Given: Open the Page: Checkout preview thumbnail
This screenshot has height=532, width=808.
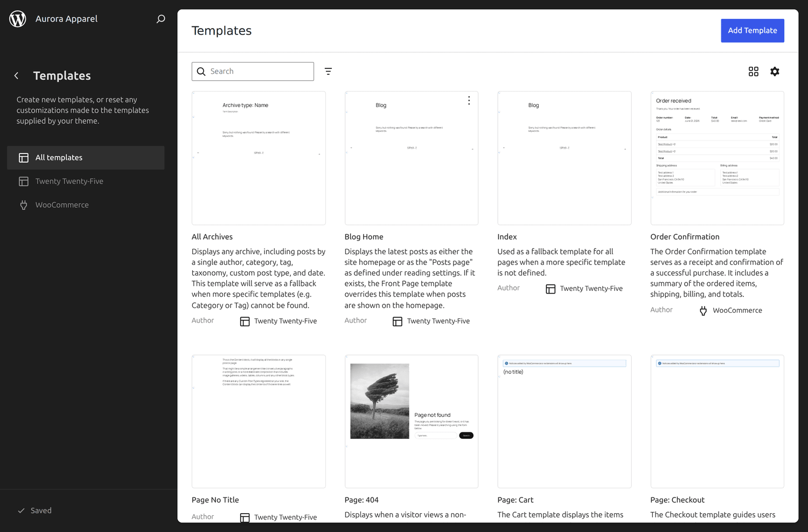Looking at the screenshot, I should pyautogui.click(x=717, y=422).
